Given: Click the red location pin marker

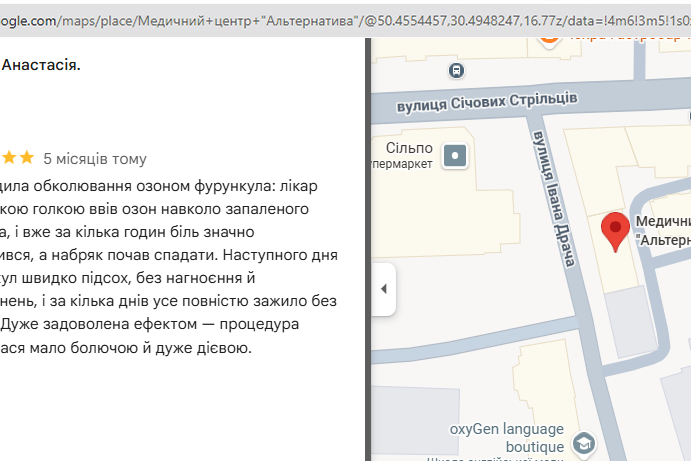Looking at the screenshot, I should click(x=615, y=230).
